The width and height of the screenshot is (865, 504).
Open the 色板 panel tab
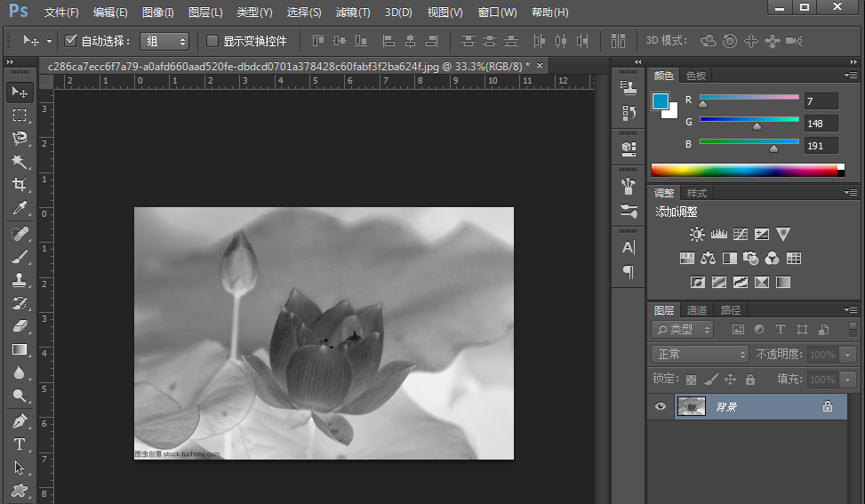click(696, 76)
